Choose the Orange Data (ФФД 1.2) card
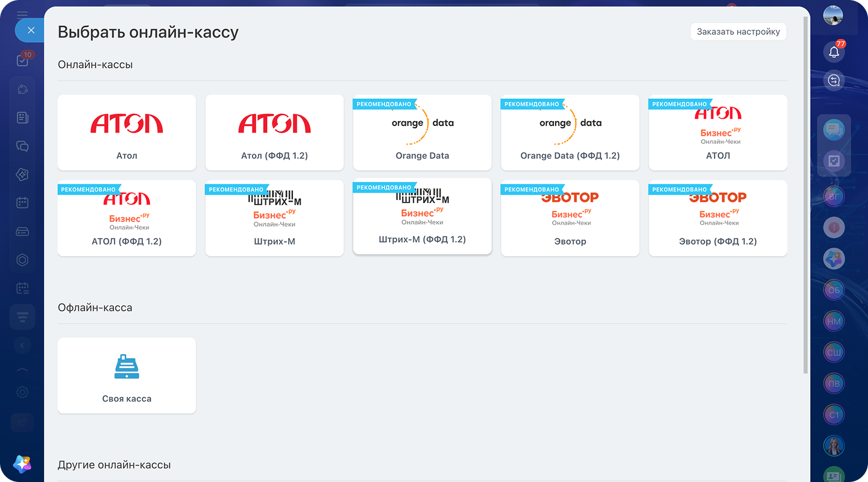The image size is (868, 482). (570, 133)
